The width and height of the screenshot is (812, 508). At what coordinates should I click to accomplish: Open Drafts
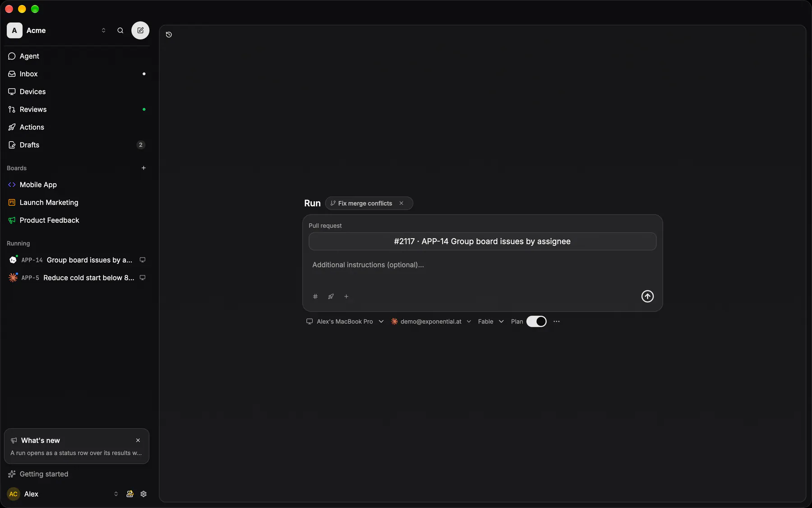point(77,145)
